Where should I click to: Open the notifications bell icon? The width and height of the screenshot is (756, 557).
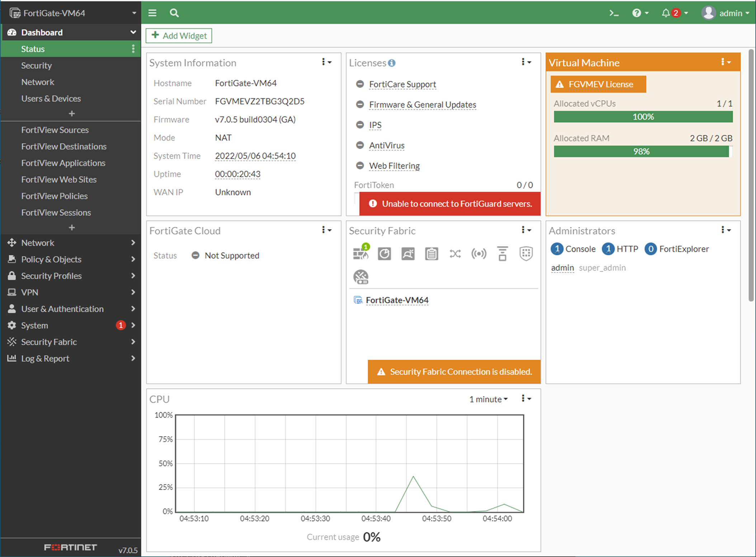pos(666,13)
